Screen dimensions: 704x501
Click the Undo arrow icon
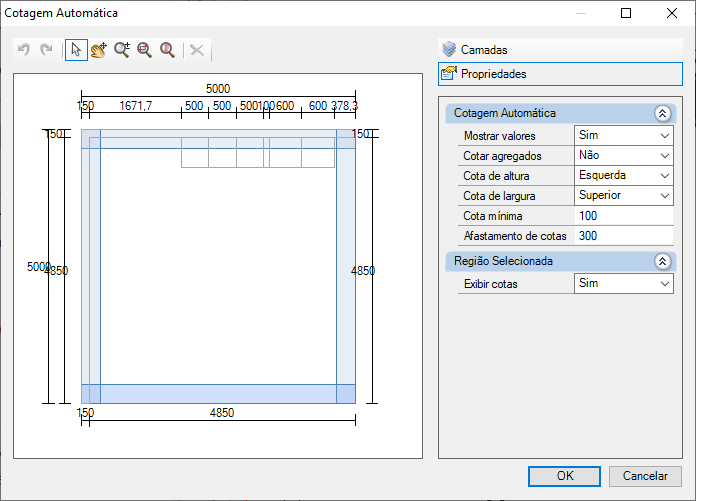coord(24,49)
